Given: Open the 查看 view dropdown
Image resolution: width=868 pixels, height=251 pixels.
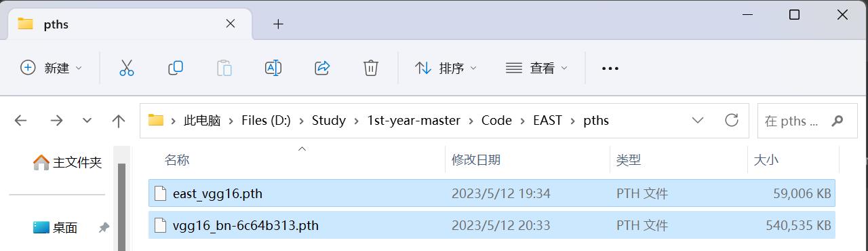Looking at the screenshot, I should pyautogui.click(x=536, y=68).
